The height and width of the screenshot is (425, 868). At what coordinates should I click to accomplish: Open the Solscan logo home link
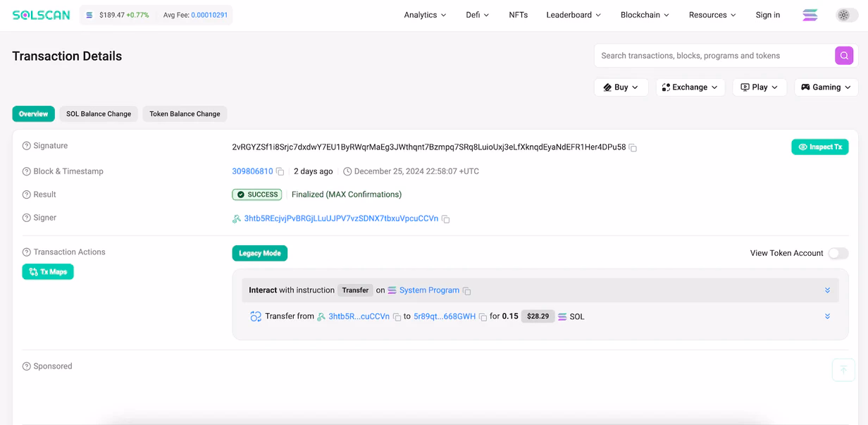tap(41, 15)
